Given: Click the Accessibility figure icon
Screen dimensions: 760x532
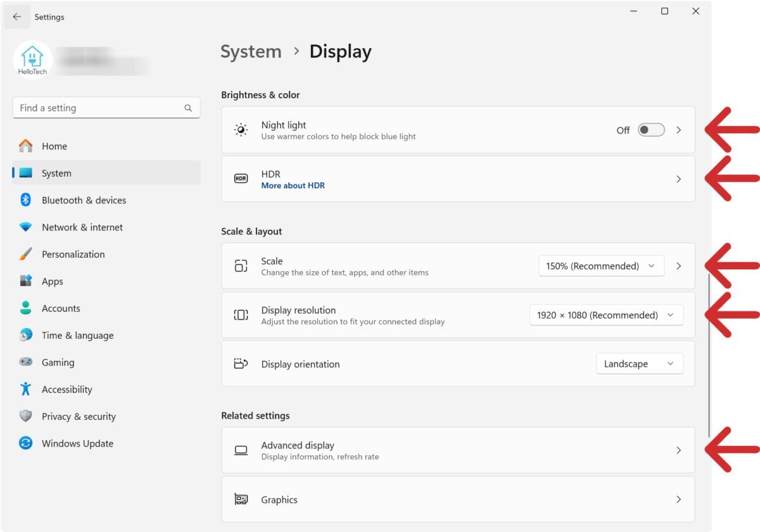Looking at the screenshot, I should 25,389.
